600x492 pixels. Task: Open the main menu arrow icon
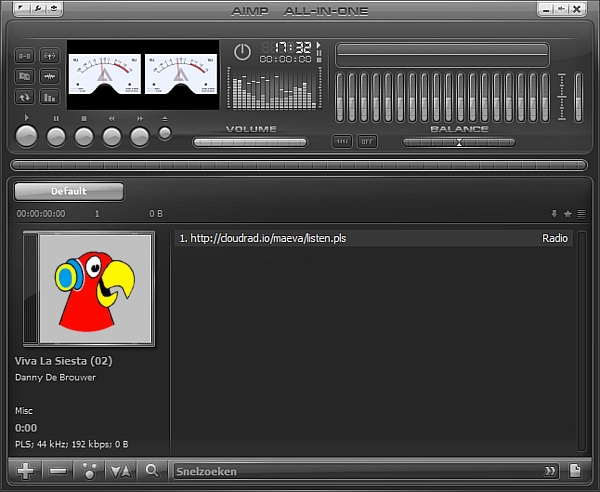[22, 8]
